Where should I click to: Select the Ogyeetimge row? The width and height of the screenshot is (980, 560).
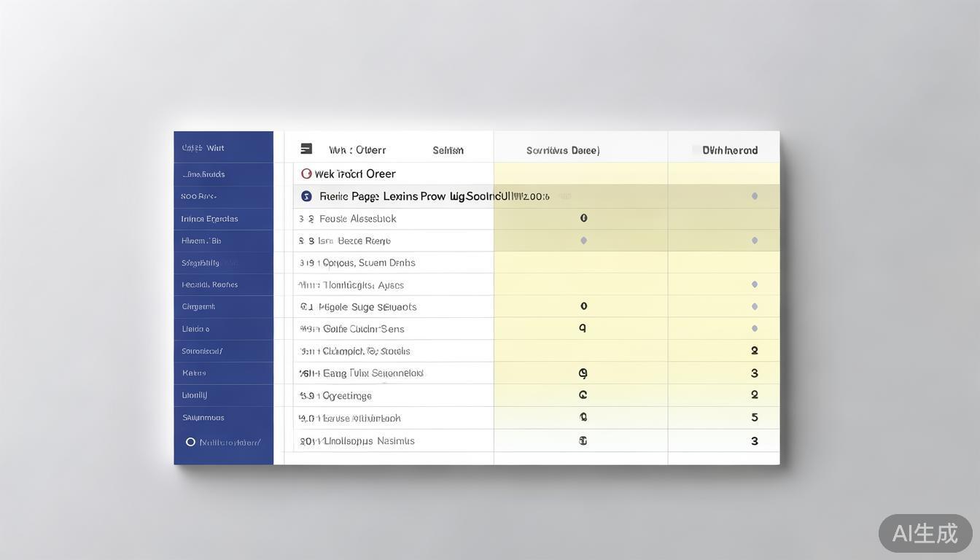[x=347, y=396]
